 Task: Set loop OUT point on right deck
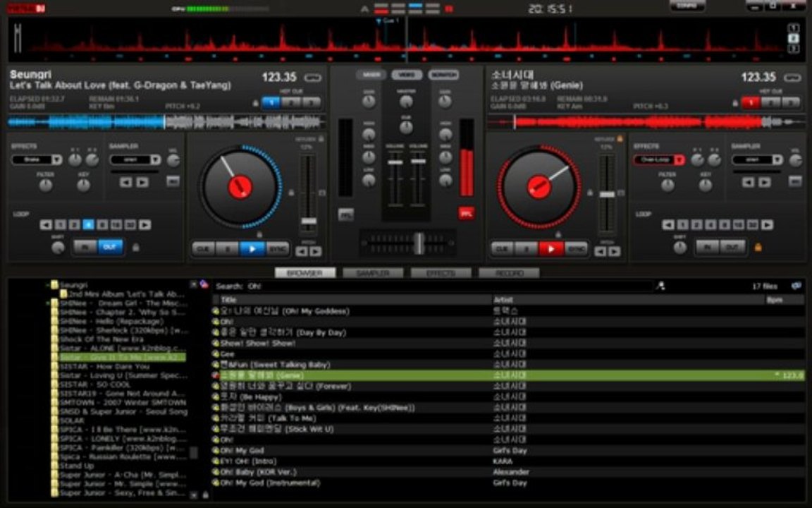click(x=732, y=247)
